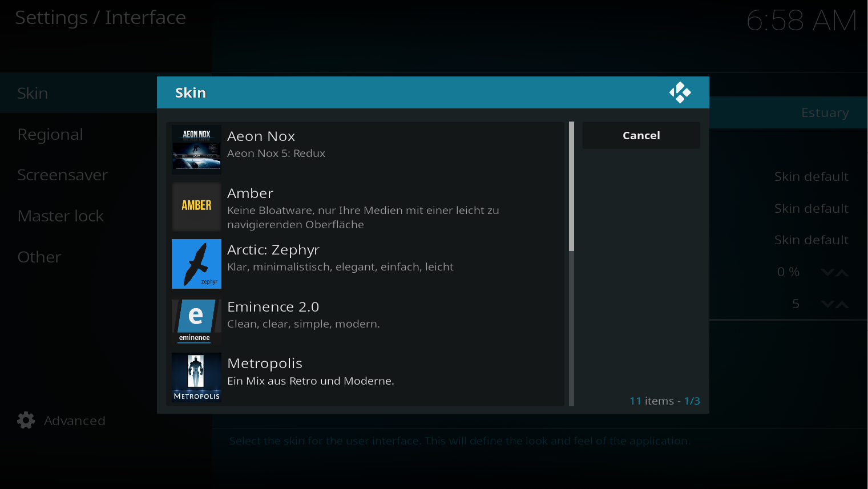Decrease the 5 value with down arrow
The height and width of the screenshot is (489, 868).
point(827,304)
